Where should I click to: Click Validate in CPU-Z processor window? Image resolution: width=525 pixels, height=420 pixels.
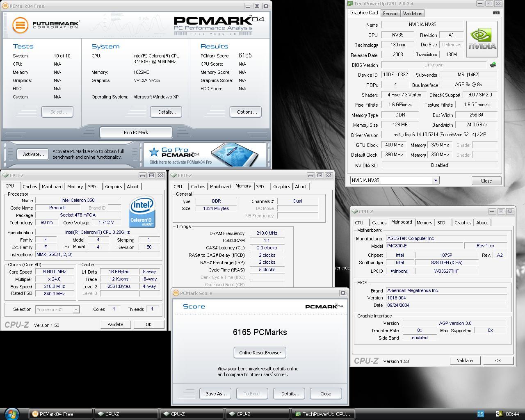pos(115,324)
